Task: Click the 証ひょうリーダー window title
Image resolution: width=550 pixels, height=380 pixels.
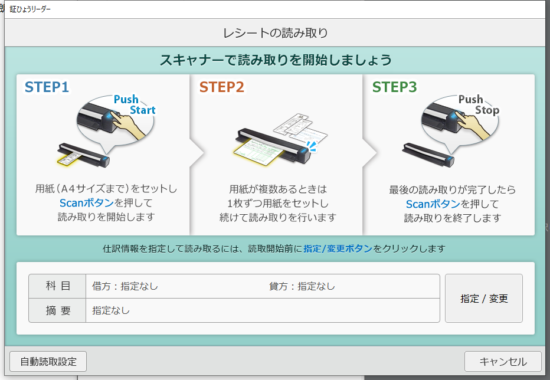Action: coord(30,9)
